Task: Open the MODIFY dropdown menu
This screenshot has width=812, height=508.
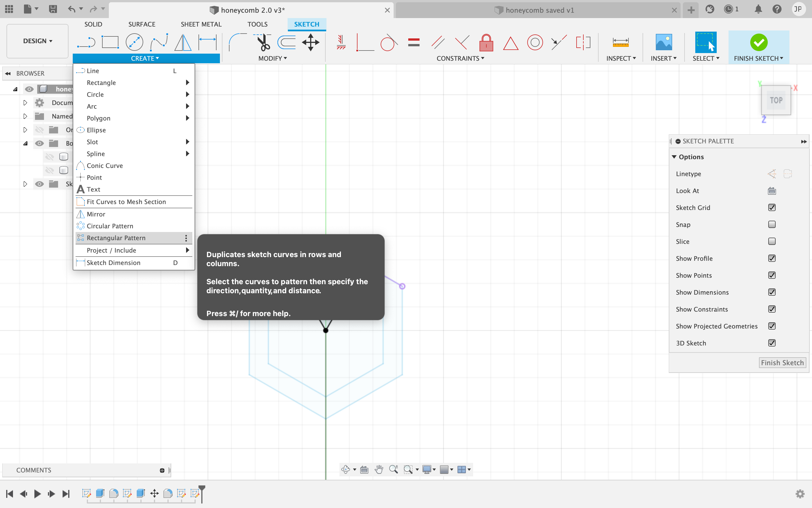Action: (x=272, y=58)
